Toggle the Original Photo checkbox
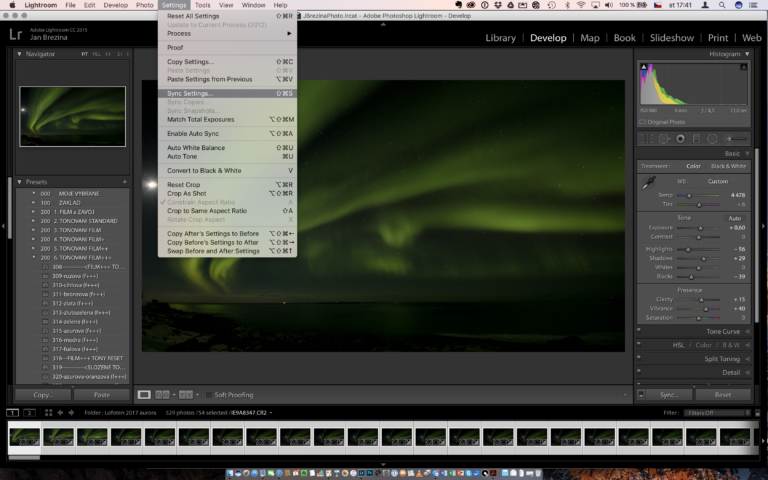Image resolution: width=768 pixels, height=480 pixels. tap(643, 122)
